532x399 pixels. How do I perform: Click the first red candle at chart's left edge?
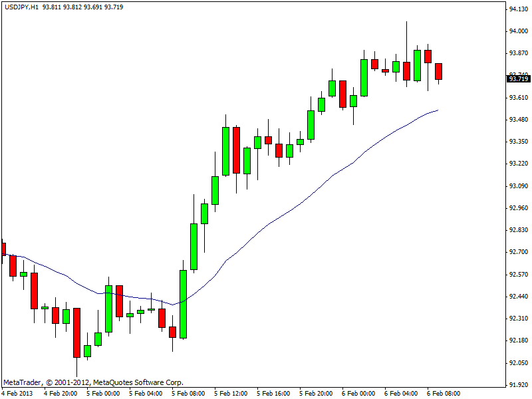(3, 249)
